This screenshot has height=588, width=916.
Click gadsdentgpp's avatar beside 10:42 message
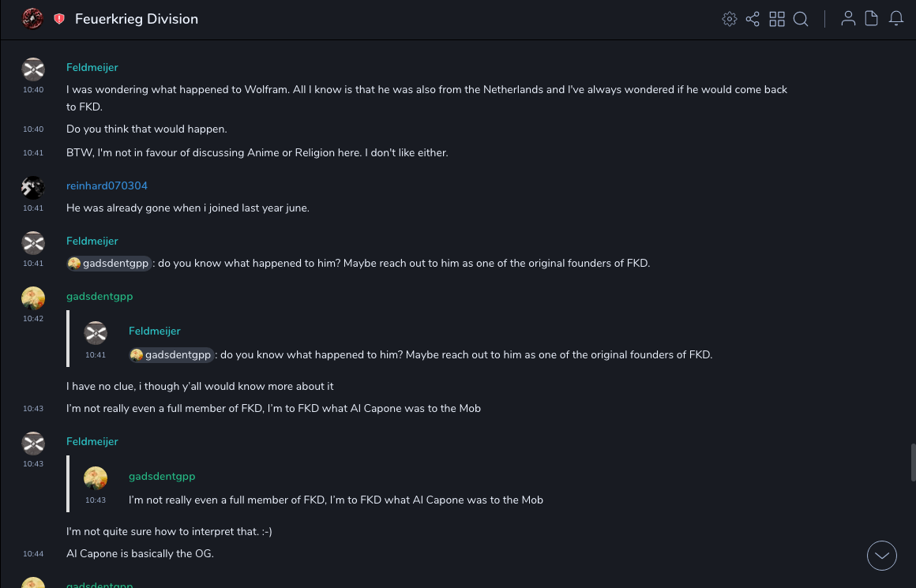(33, 298)
